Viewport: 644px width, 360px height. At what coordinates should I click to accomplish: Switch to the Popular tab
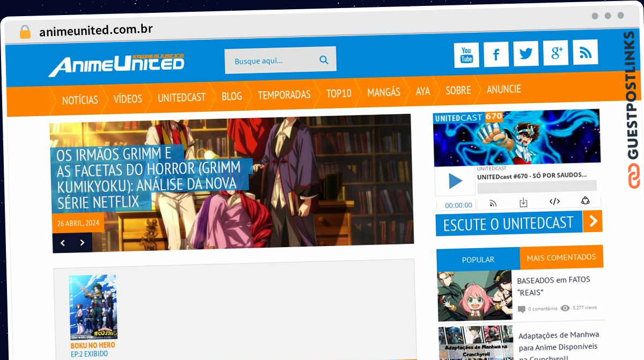[478, 260]
